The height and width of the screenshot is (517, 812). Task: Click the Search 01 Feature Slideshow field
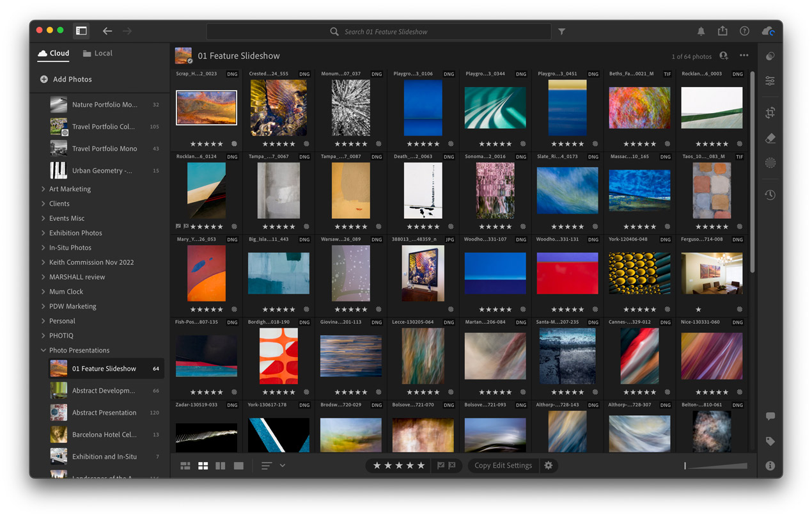tap(379, 31)
